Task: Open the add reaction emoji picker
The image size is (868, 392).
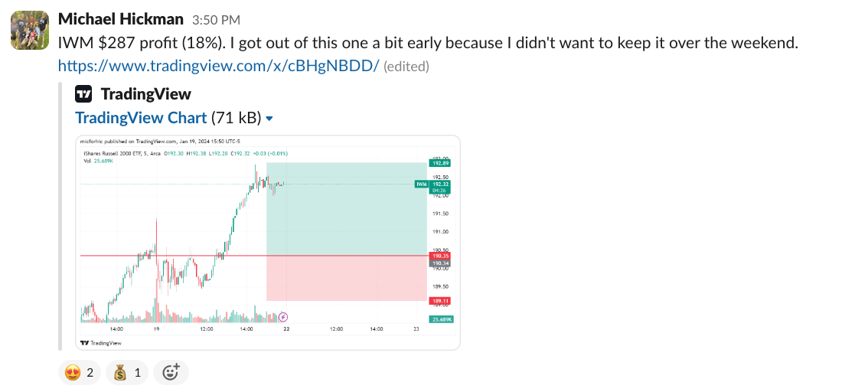Action: tap(171, 372)
